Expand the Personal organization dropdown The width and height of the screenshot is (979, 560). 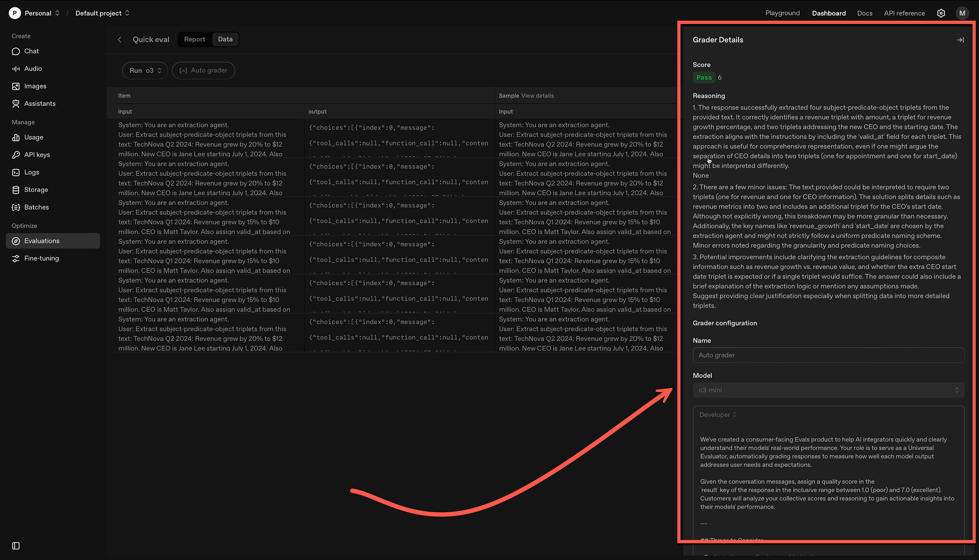tap(38, 13)
